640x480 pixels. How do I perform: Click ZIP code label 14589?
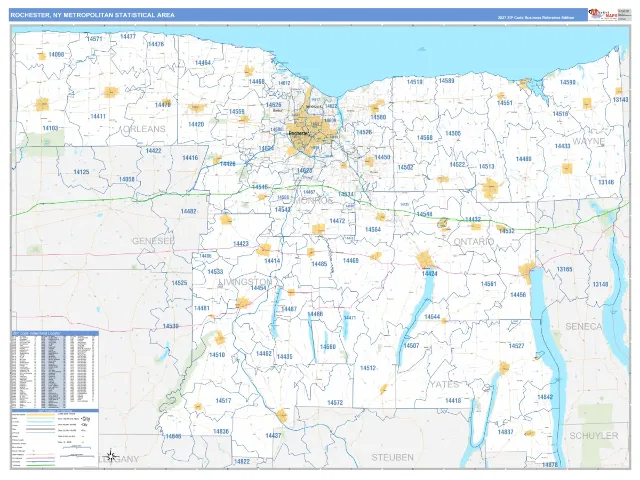point(447,80)
